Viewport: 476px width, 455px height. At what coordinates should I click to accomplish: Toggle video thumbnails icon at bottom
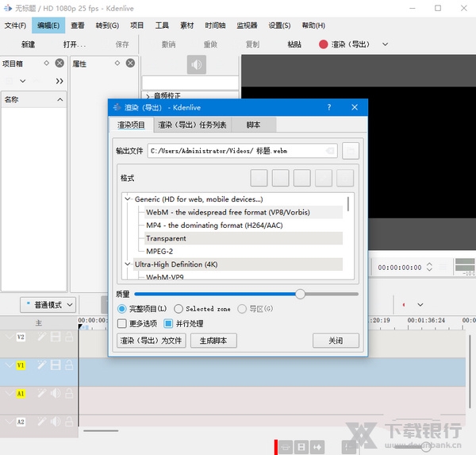[301, 447]
